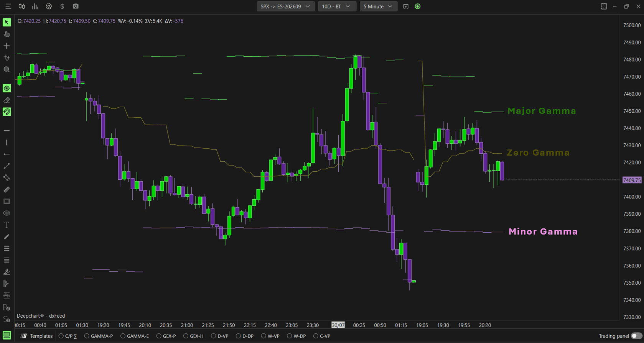
Task: Select the magnifier zoom tool
Action: [7, 70]
